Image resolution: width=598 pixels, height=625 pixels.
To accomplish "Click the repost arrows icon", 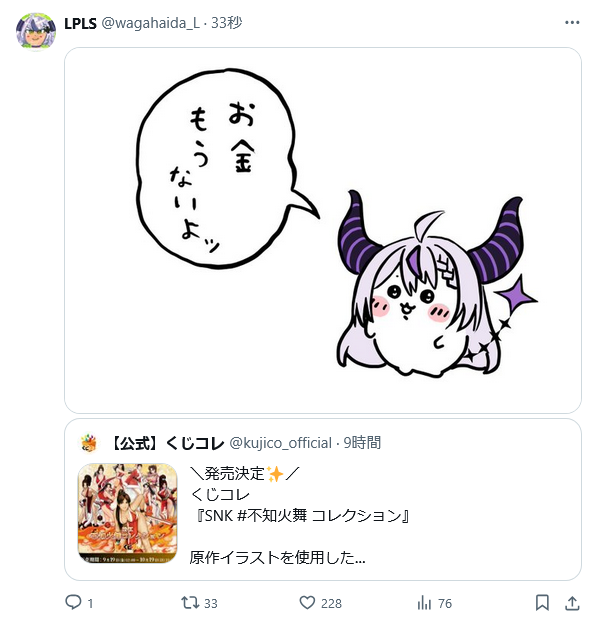I will pyautogui.click(x=190, y=602).
